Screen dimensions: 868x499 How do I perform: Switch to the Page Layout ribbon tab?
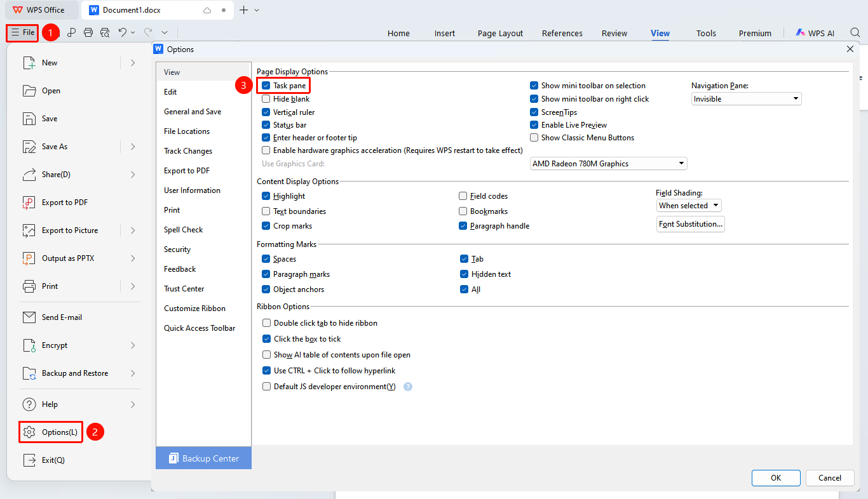[x=501, y=34]
